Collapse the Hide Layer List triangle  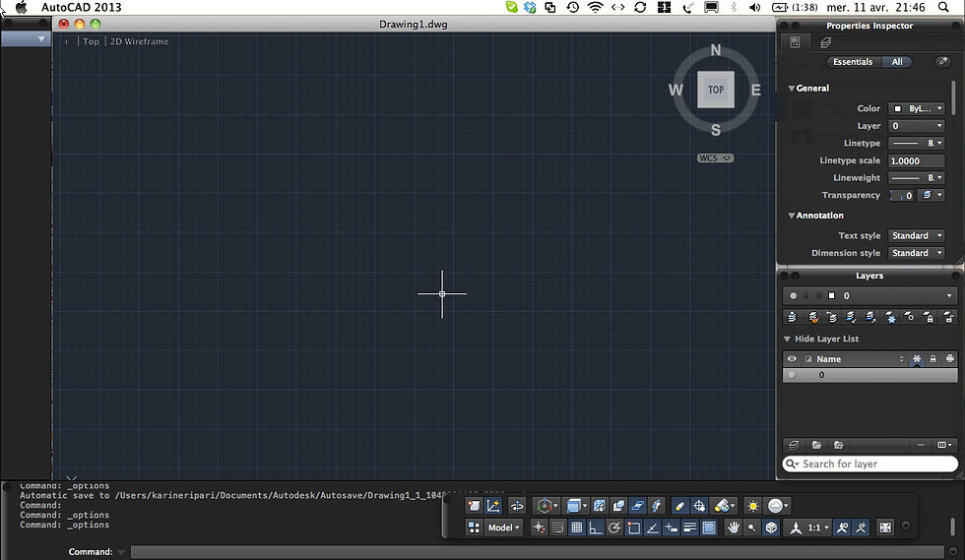coord(787,340)
